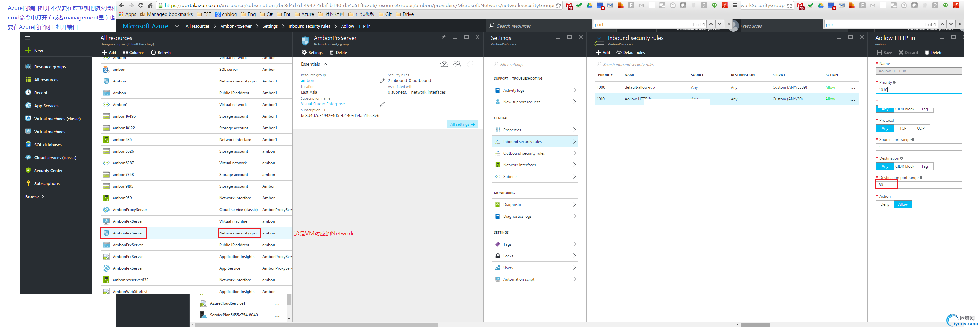Click All resources breadcrumb
Image resolution: width=980 pixels, height=329 pixels.
pyautogui.click(x=197, y=26)
